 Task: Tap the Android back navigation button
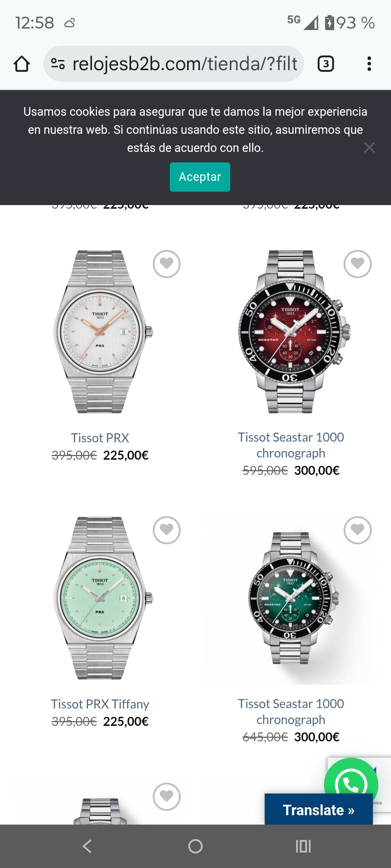(87, 846)
